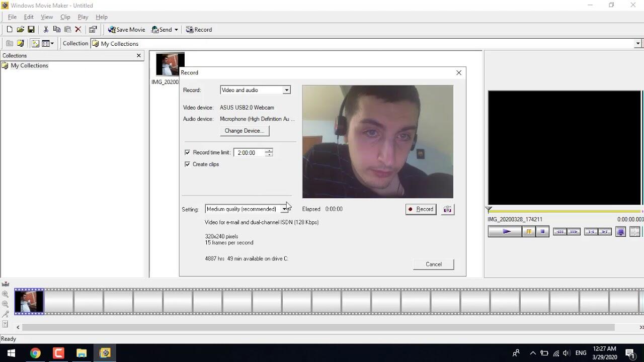Click the timeline view toggle icon above storyboard
644x362 pixels.
point(6,284)
